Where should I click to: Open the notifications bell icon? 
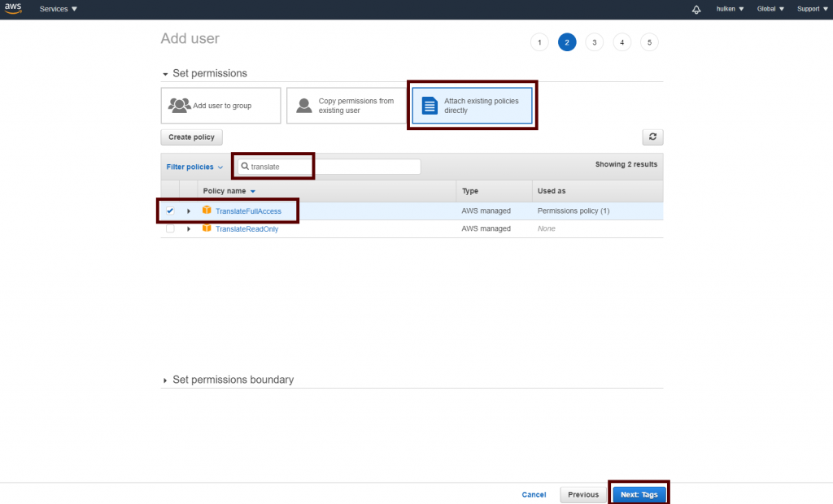(696, 9)
